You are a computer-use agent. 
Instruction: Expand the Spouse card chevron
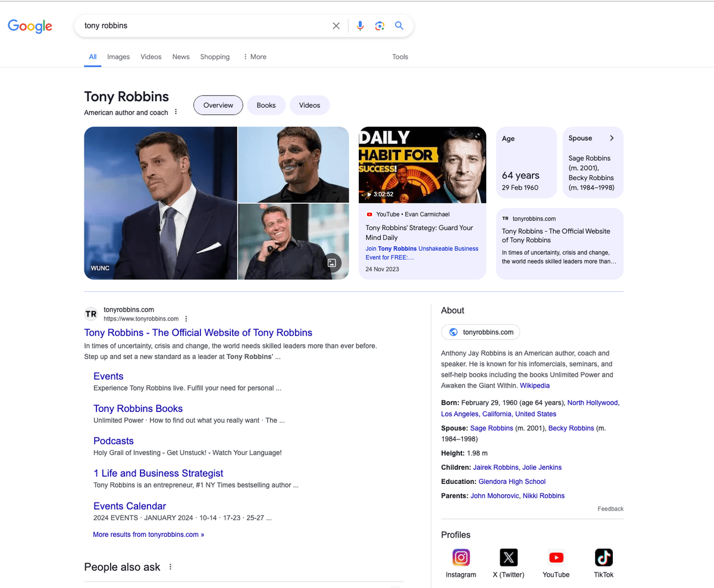pyautogui.click(x=612, y=138)
